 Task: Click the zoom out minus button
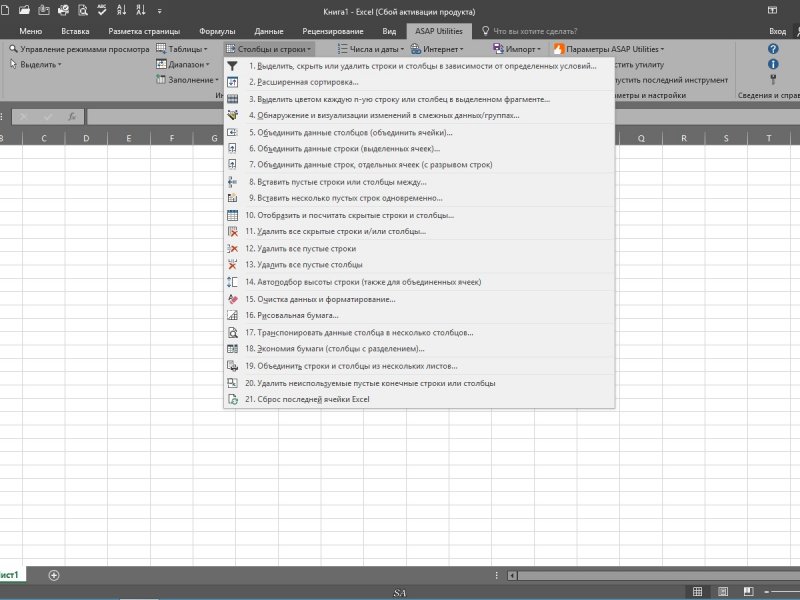coord(766,592)
